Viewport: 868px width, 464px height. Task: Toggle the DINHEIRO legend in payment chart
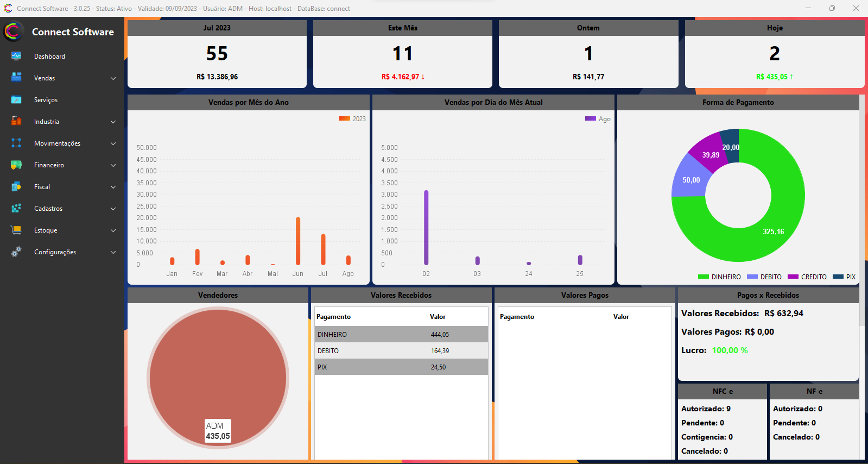pos(720,277)
